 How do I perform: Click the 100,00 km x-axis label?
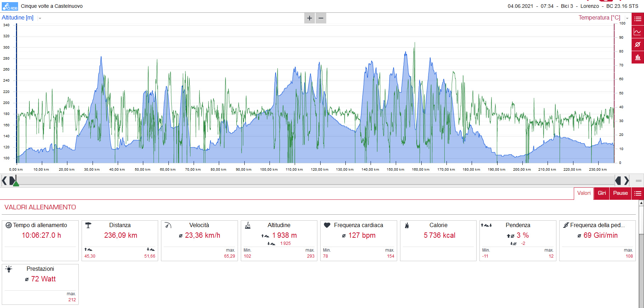point(269,170)
